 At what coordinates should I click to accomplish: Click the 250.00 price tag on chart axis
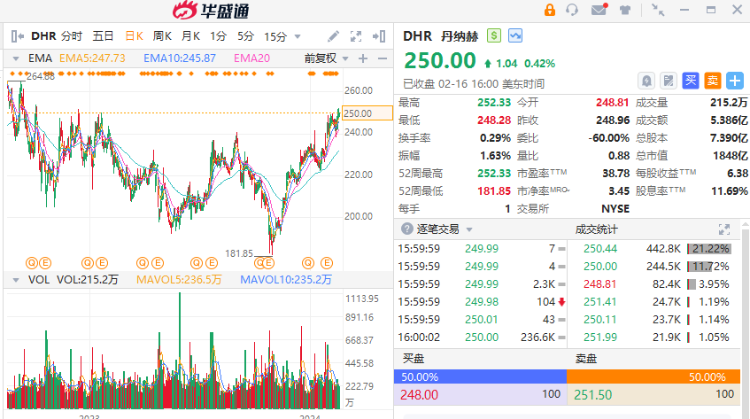point(367,113)
